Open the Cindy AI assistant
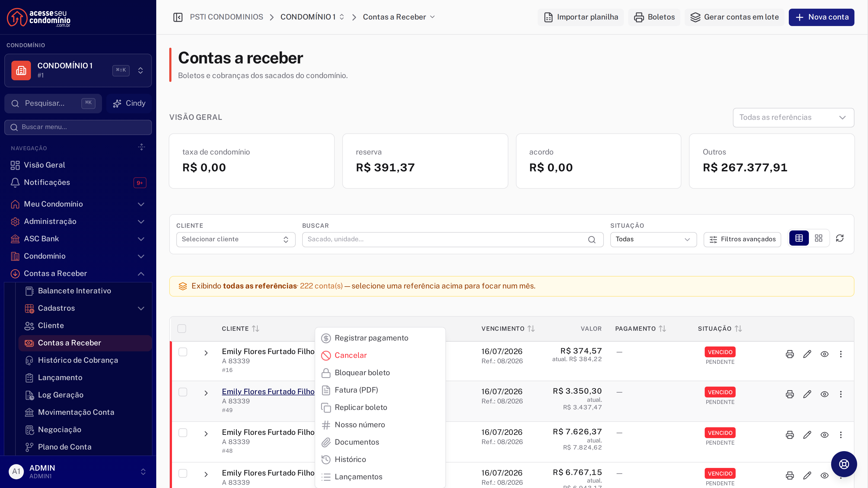868x488 pixels. tap(129, 103)
